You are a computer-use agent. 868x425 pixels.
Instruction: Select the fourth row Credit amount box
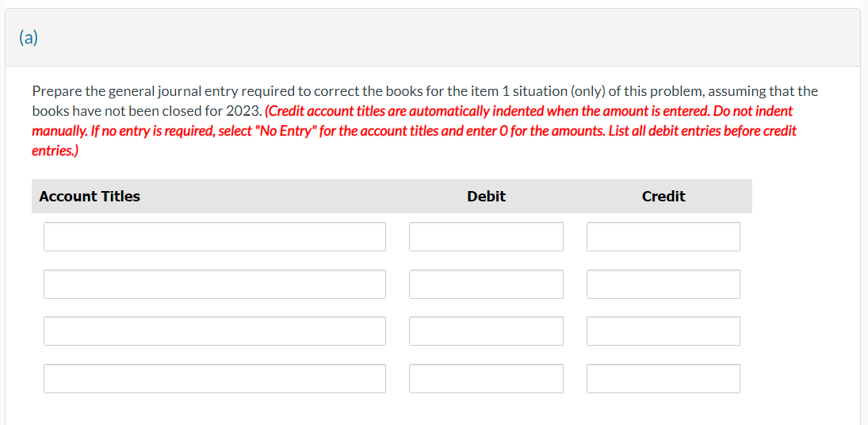click(663, 378)
